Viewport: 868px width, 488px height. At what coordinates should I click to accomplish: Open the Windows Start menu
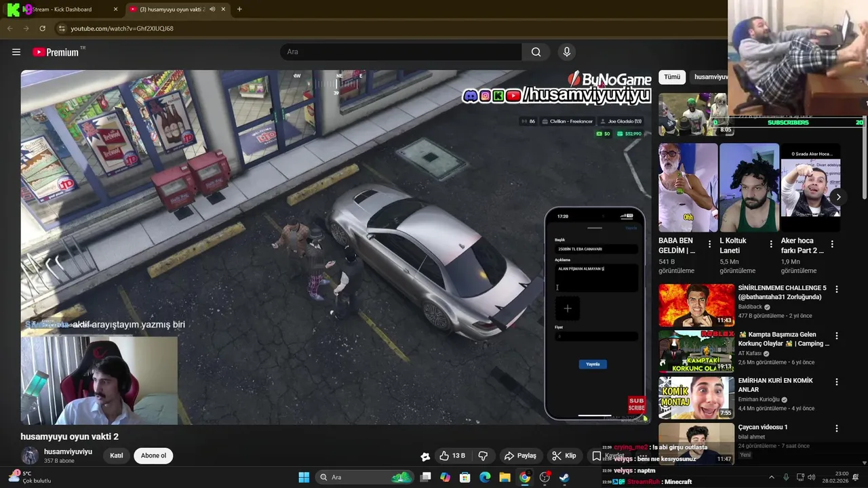point(304,477)
